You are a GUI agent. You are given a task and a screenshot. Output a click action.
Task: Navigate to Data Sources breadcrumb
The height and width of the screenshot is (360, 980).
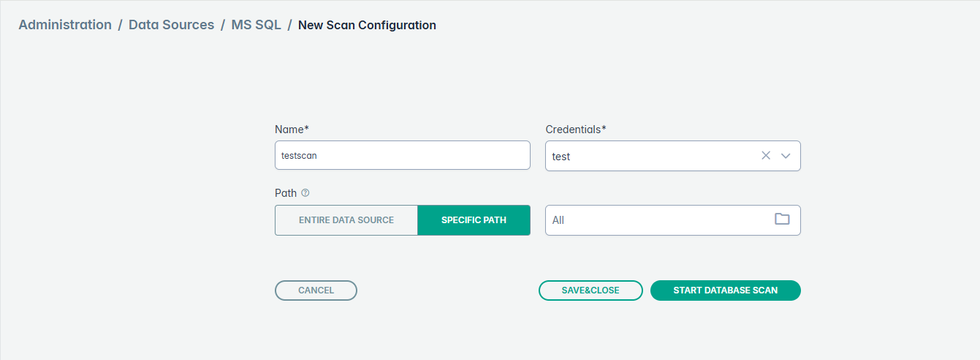click(171, 25)
